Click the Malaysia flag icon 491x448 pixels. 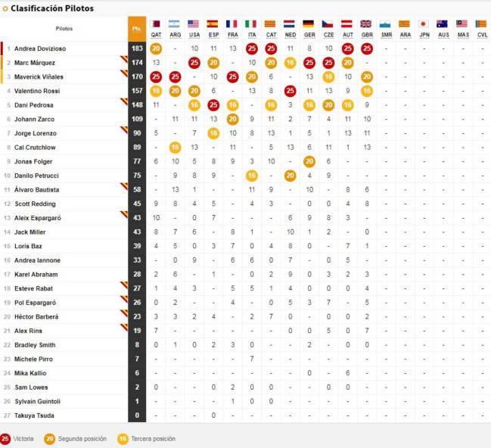point(462,24)
